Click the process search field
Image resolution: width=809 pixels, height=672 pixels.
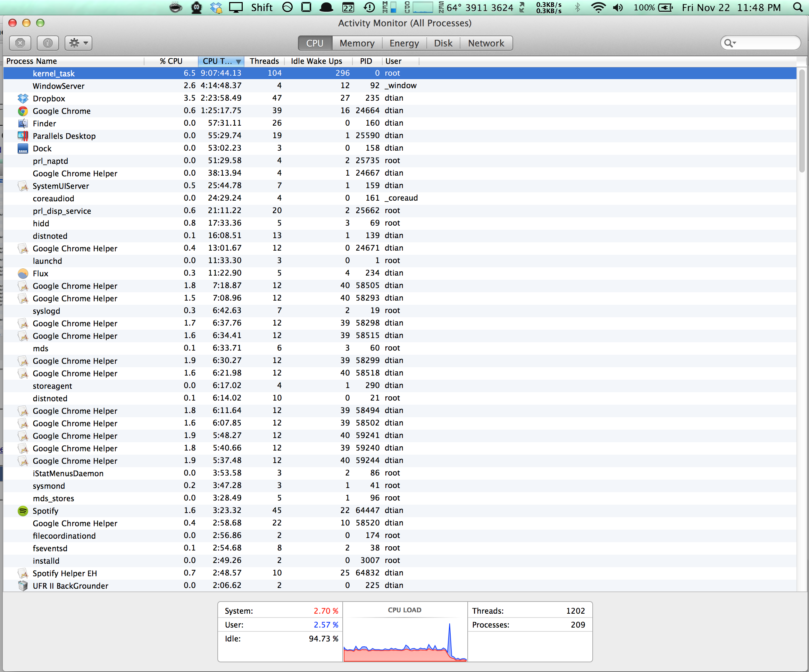767,43
